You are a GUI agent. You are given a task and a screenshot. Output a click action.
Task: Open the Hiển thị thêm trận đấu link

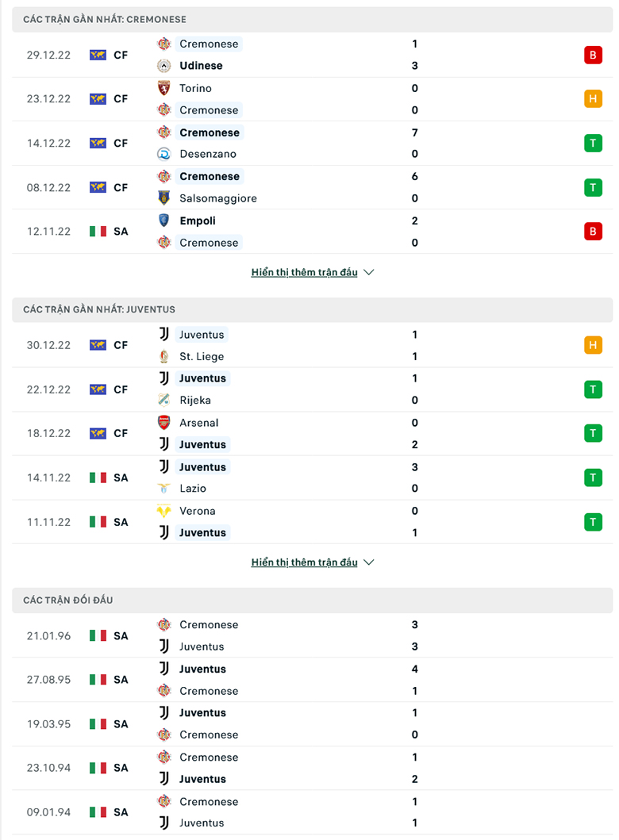point(305,272)
